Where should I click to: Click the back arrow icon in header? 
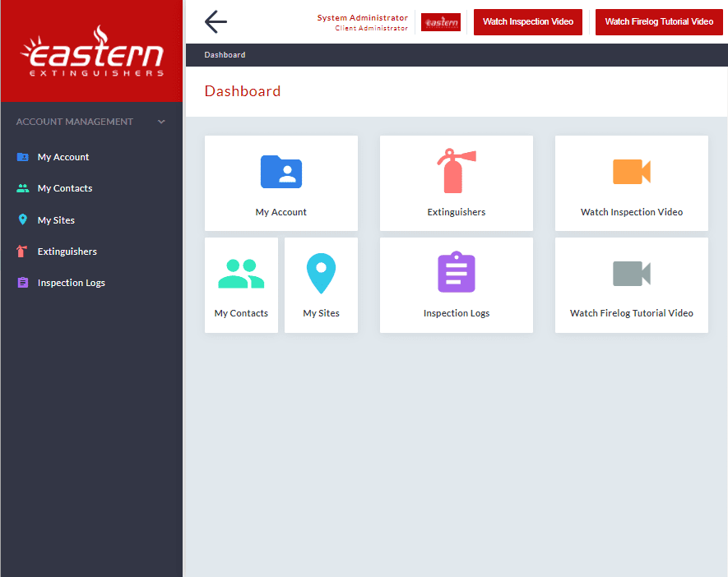pos(216,22)
